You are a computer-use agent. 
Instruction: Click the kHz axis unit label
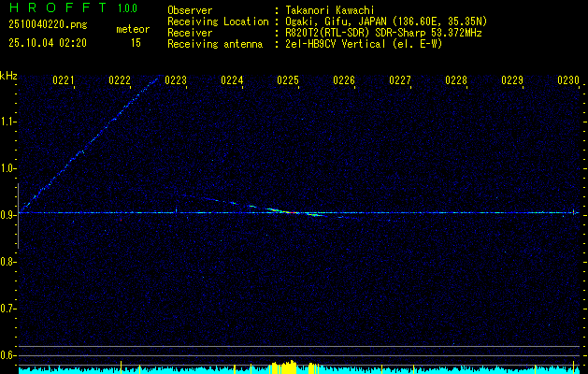tap(8, 75)
